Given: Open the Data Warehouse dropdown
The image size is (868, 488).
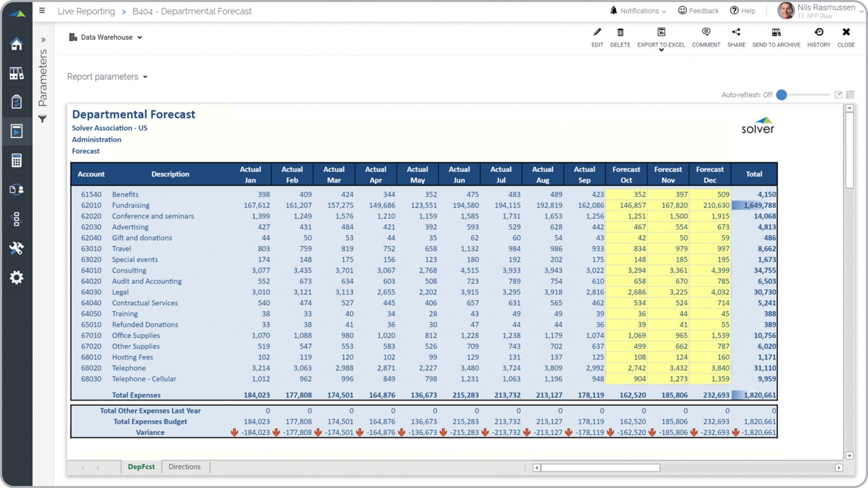Looking at the screenshot, I should pos(106,37).
